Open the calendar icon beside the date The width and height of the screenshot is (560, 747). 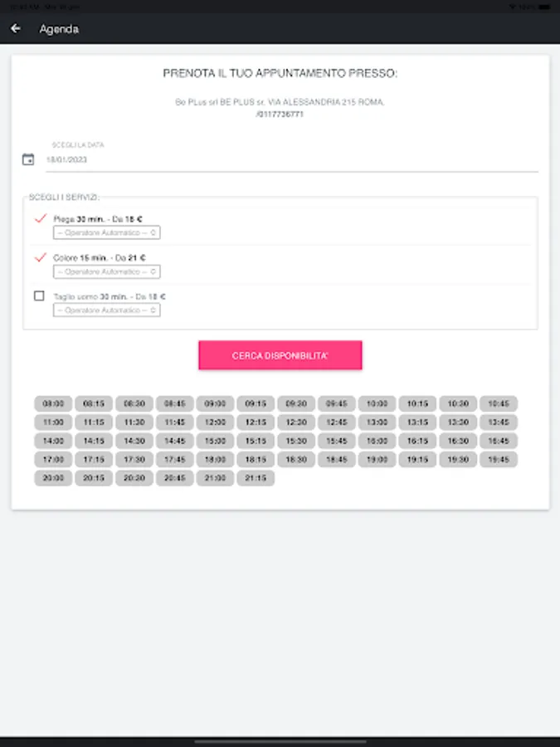click(28, 159)
